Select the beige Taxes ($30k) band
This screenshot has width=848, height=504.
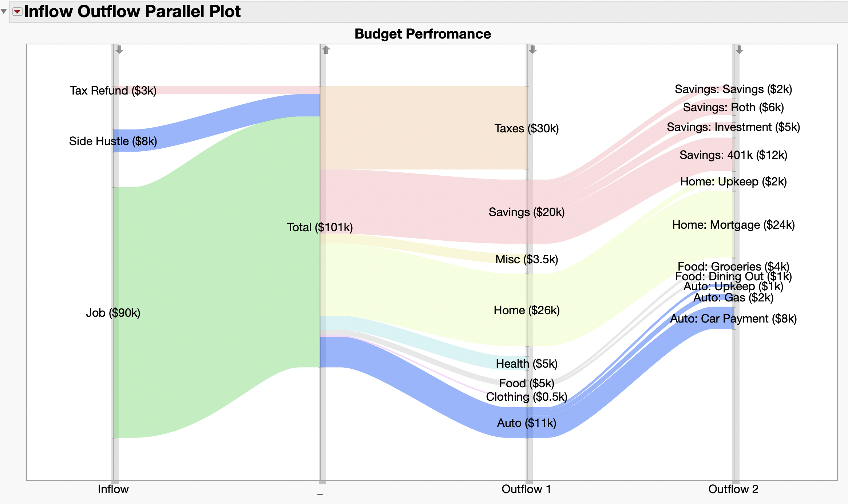pos(422,127)
